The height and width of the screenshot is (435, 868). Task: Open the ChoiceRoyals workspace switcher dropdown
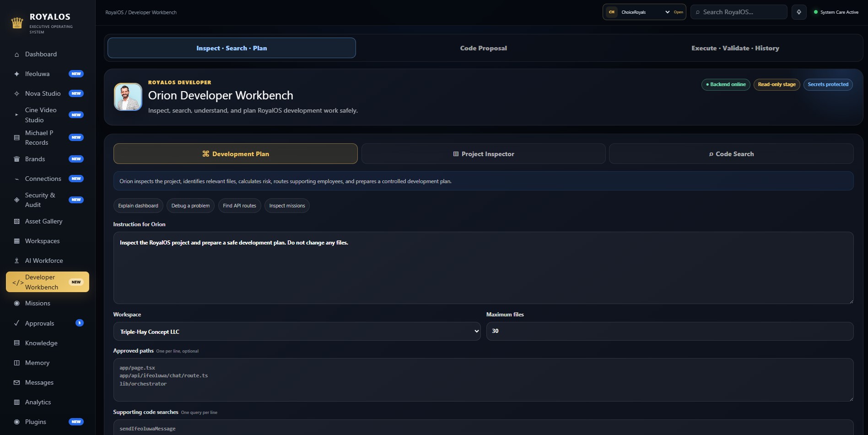pos(645,12)
